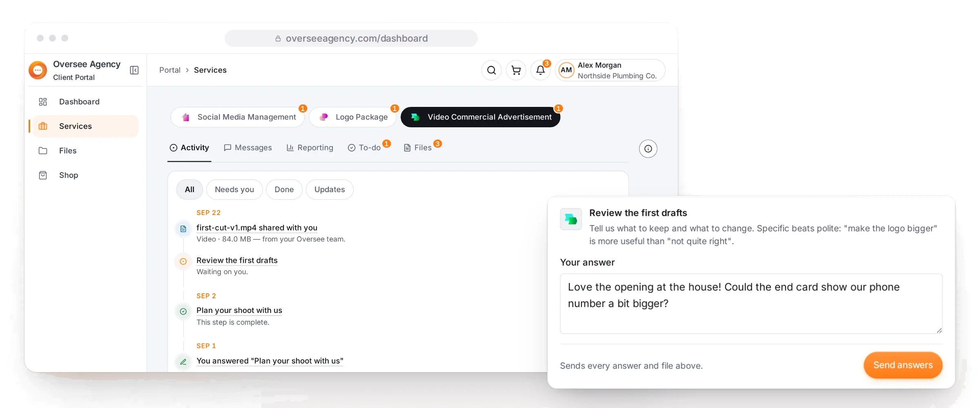Click the Send answers button

903,365
